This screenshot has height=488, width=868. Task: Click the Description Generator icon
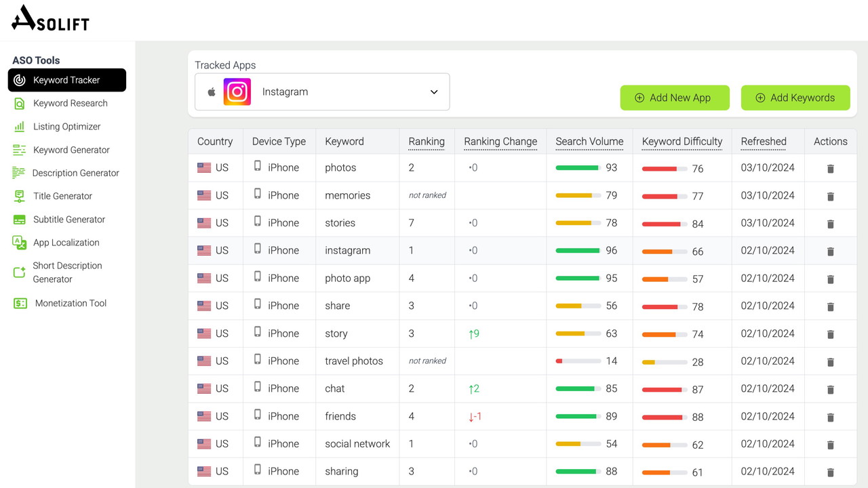tap(19, 173)
